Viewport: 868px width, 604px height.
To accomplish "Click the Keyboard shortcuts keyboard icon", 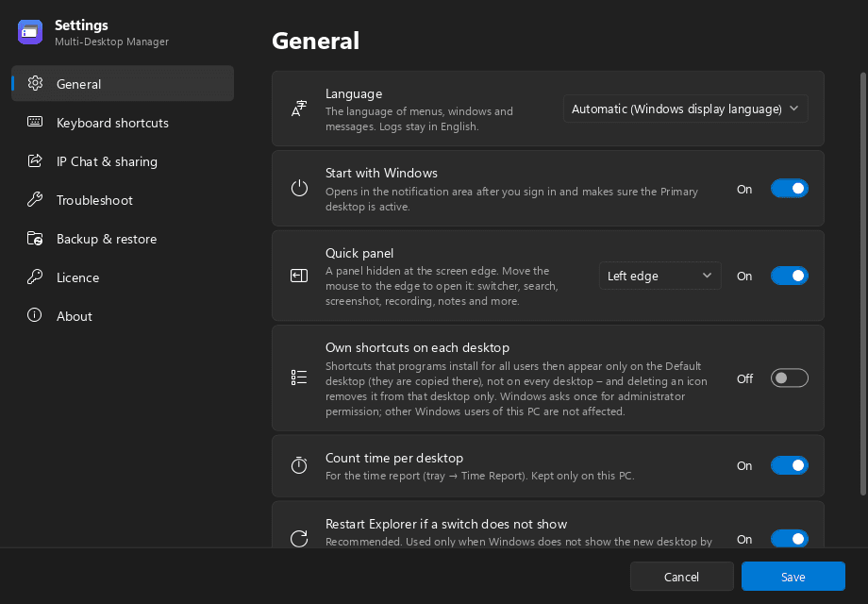I will click(x=35, y=122).
